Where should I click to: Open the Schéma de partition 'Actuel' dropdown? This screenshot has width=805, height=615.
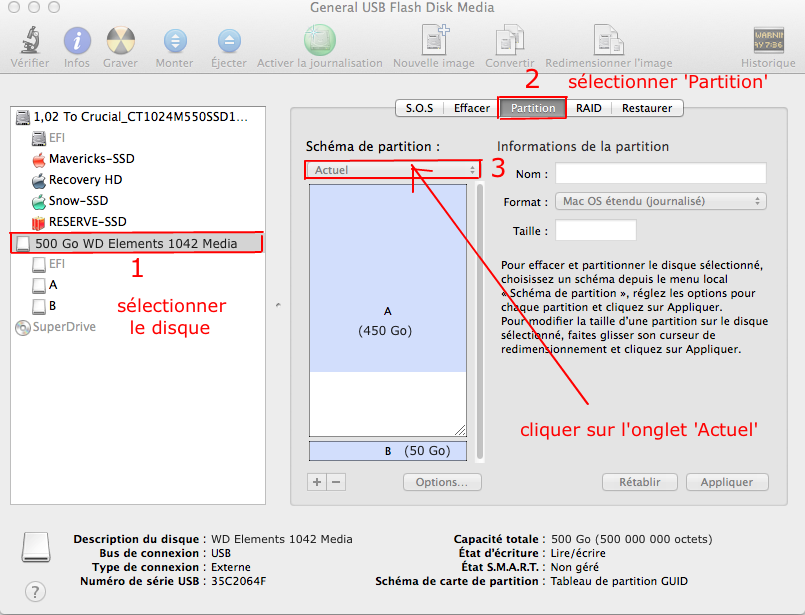pyautogui.click(x=393, y=170)
